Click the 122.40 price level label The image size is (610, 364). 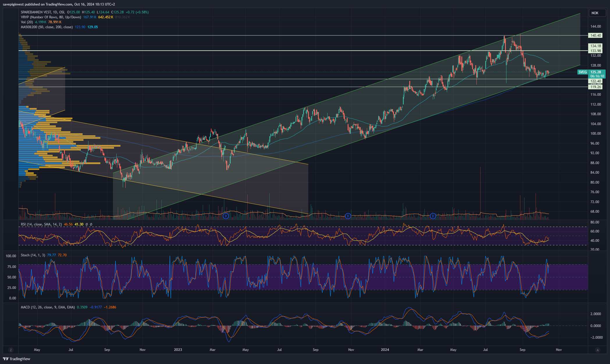coord(595,81)
